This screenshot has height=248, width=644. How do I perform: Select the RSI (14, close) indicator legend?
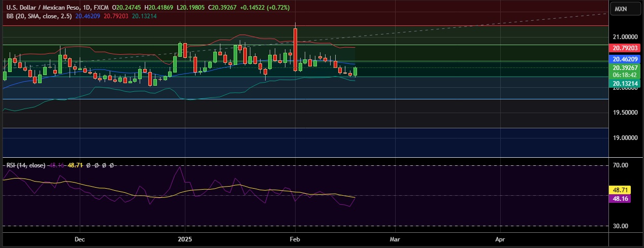click(25, 165)
